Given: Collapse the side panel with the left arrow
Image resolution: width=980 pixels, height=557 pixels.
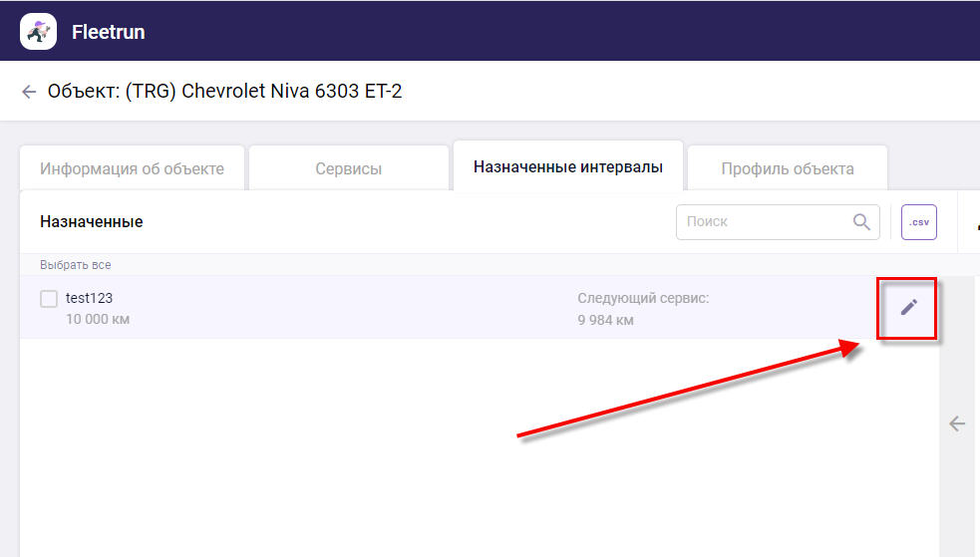Looking at the screenshot, I should [x=957, y=423].
